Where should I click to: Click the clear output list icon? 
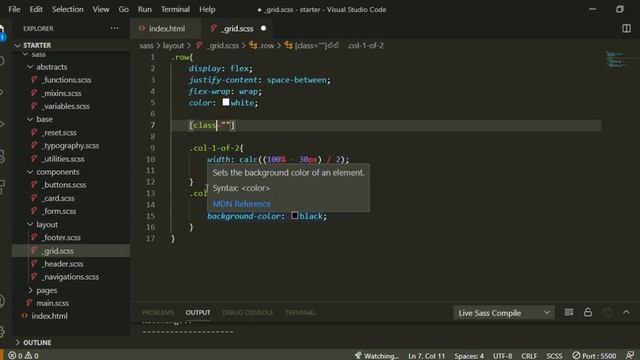(569, 313)
